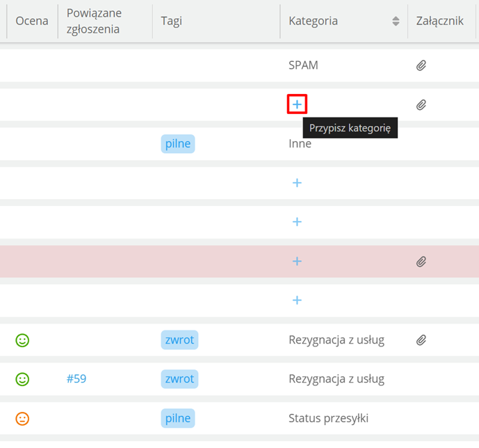Click the Tagi column header
The width and height of the screenshot is (479, 448).
pyautogui.click(x=172, y=21)
